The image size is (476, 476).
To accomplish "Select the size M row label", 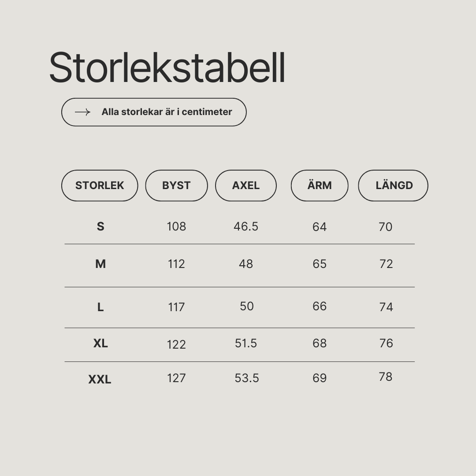I will [x=100, y=264].
